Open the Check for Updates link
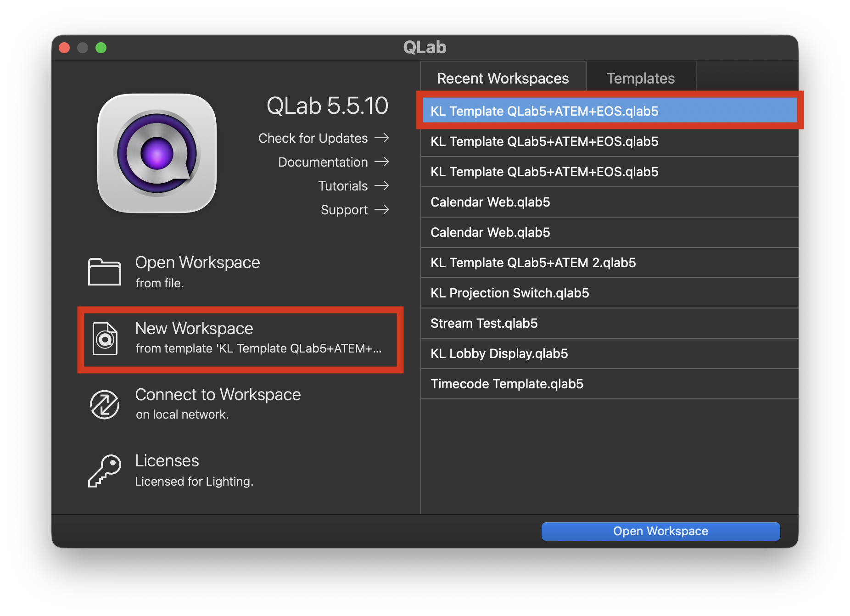Image resolution: width=850 pixels, height=616 pixels. [x=324, y=138]
